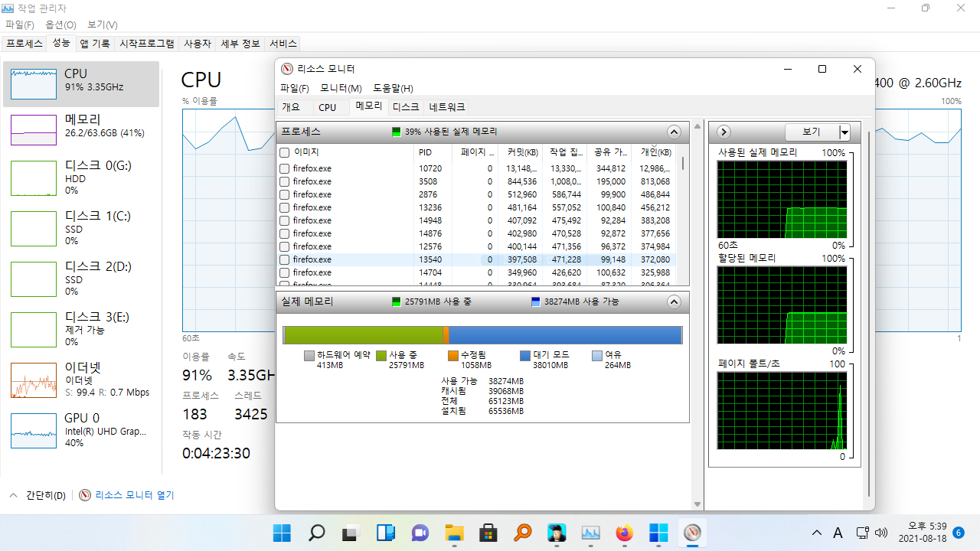This screenshot has height=551, width=980.
Task: Click the Resource Monitor taskbar icon
Action: 693,533
